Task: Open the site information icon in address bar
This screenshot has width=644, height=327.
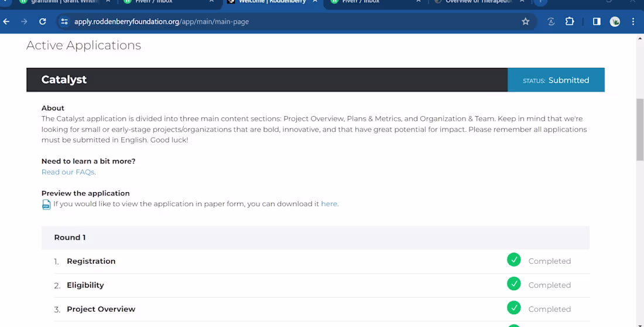Action: point(64,21)
